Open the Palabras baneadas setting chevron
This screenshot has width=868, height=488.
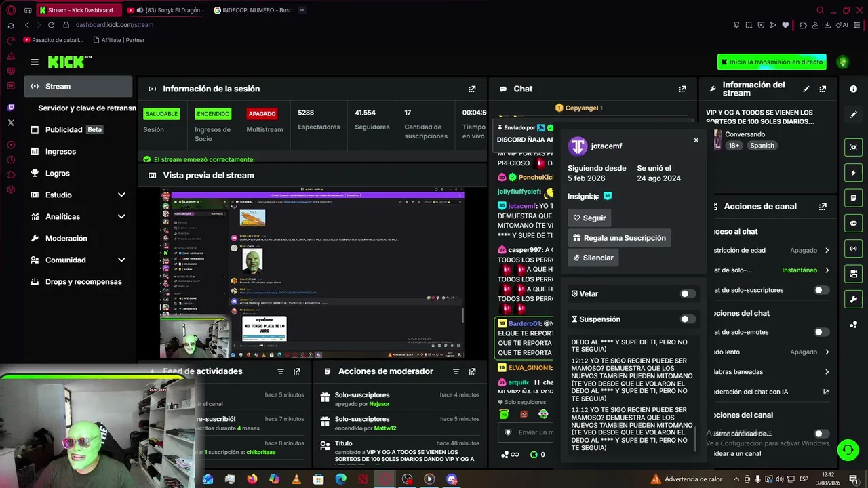coord(827,371)
